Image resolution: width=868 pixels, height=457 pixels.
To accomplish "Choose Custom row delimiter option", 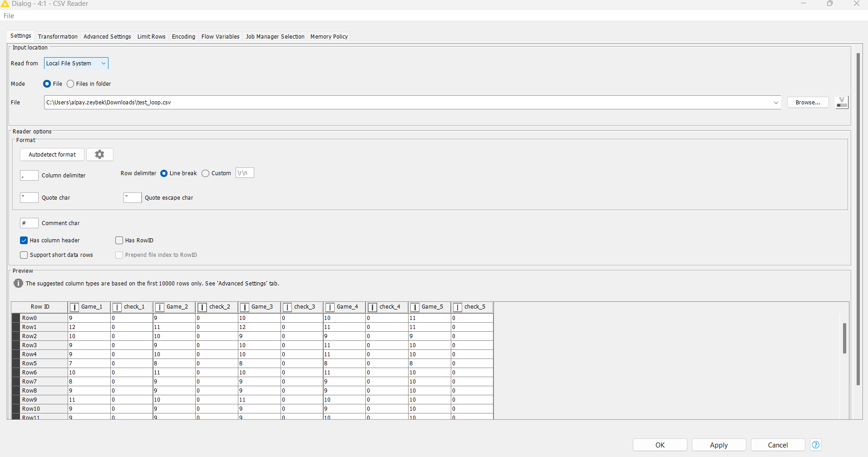I will coord(206,173).
